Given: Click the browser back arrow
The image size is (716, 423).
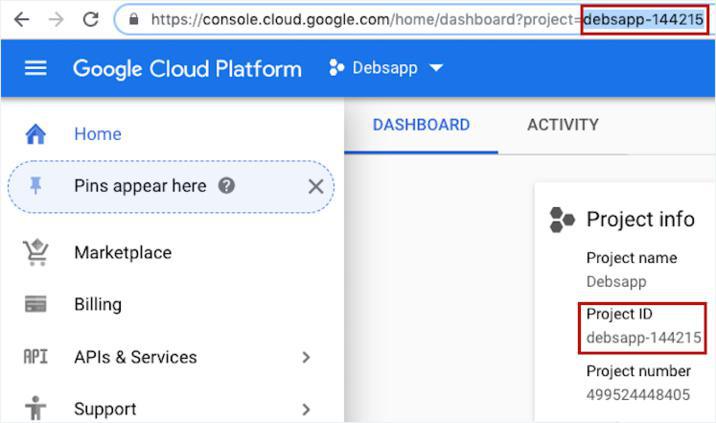Looking at the screenshot, I should (x=21, y=19).
